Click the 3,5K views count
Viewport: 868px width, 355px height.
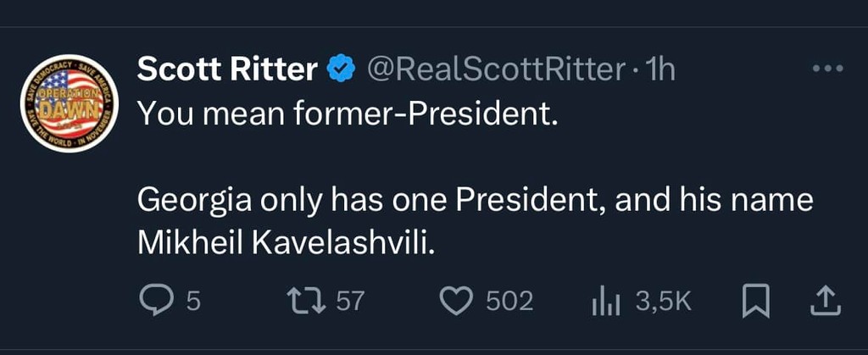(664, 301)
